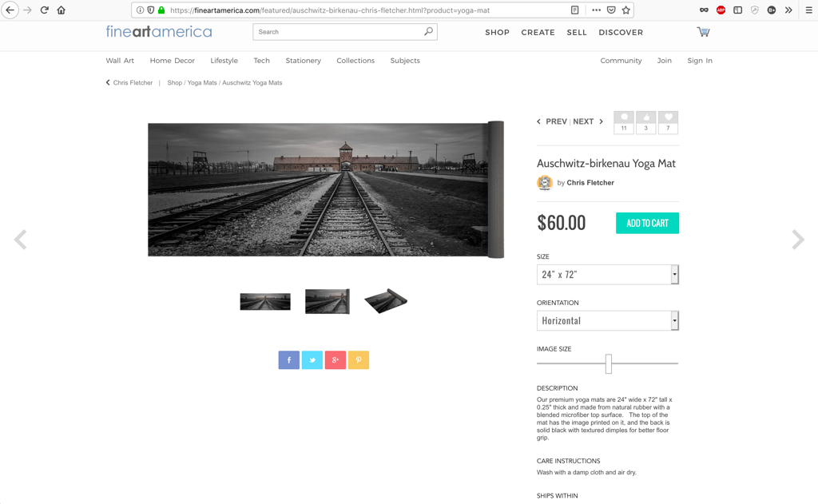This screenshot has width=818, height=504.
Task: Open the Lifestyle menu
Action: [224, 61]
